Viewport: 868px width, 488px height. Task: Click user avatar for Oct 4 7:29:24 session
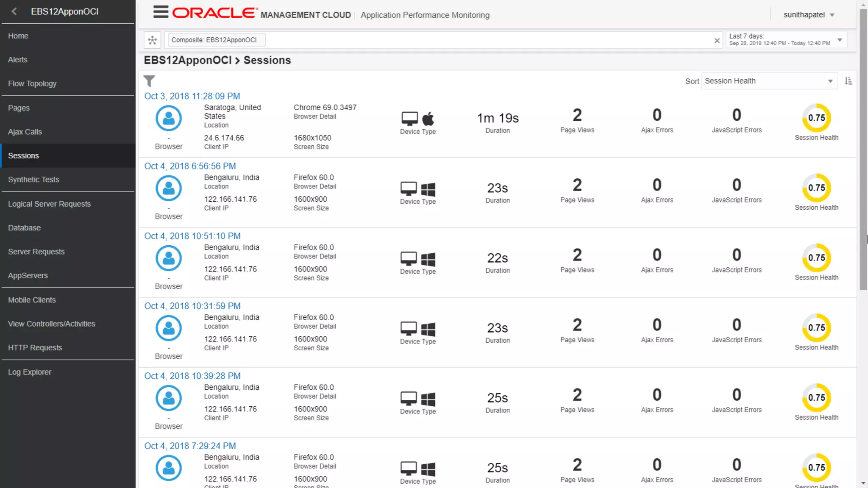[x=169, y=468]
